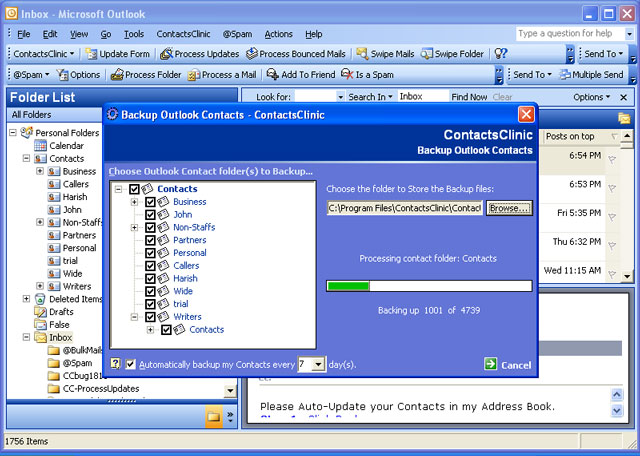Image resolution: width=640 pixels, height=456 pixels.
Task: Click the Swipe Folder toolbar icon
Action: [427, 53]
